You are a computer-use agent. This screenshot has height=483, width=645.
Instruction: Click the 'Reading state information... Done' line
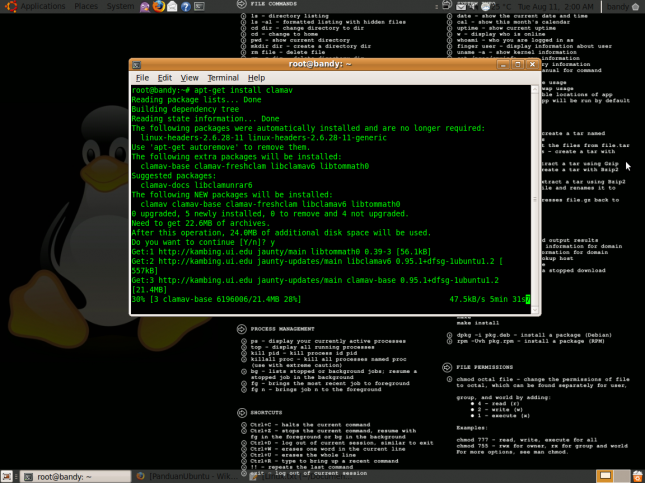[205, 118]
